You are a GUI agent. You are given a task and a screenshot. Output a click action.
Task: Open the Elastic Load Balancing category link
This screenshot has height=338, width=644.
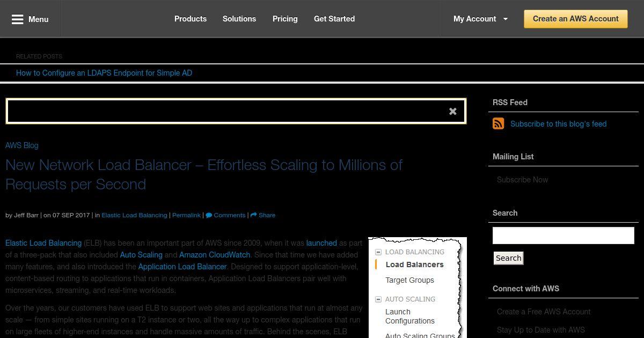click(x=134, y=215)
